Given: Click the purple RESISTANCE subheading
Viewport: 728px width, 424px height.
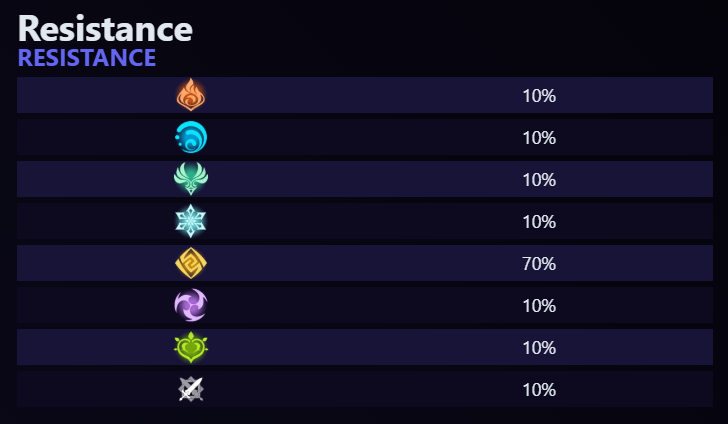Looking at the screenshot, I should point(87,58).
